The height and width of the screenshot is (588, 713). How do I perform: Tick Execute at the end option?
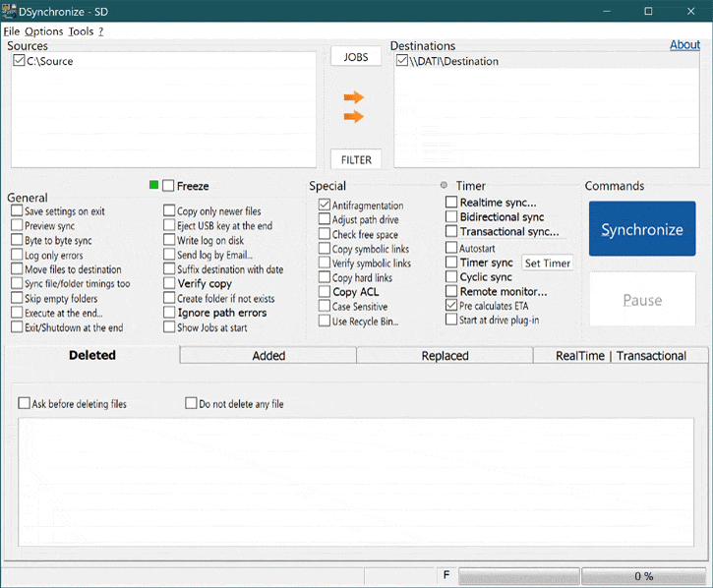(x=17, y=313)
